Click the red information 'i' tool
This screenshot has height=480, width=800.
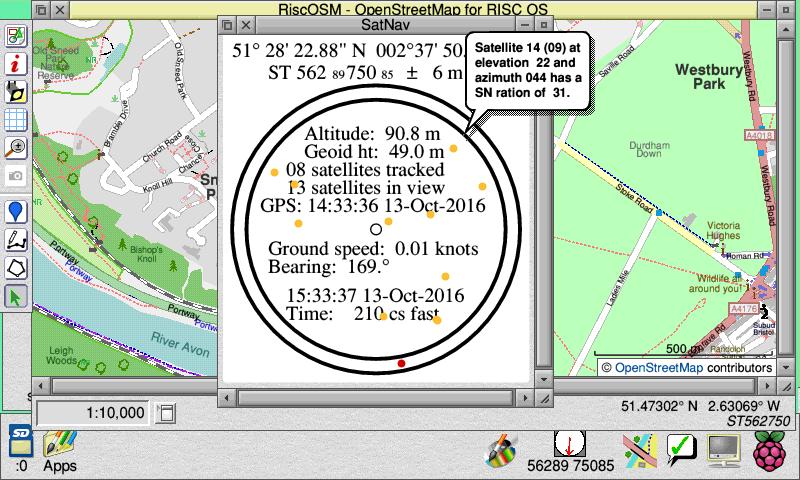(x=16, y=64)
